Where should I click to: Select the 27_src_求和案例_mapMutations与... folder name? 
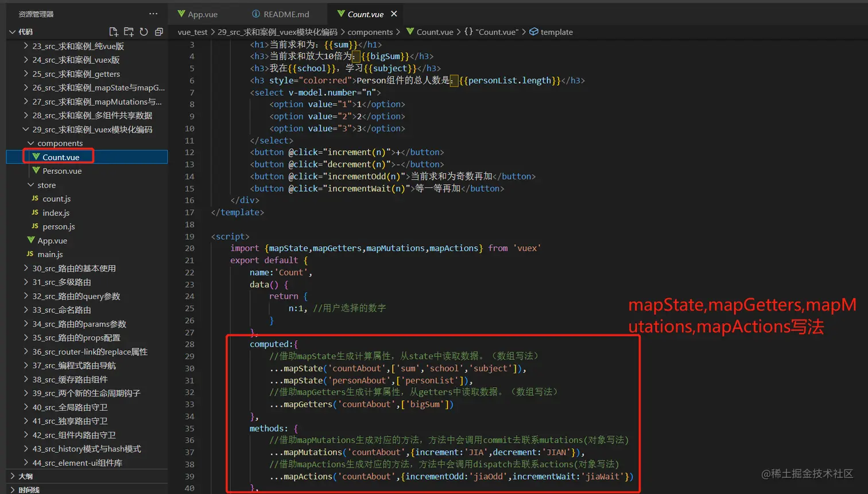click(x=97, y=102)
